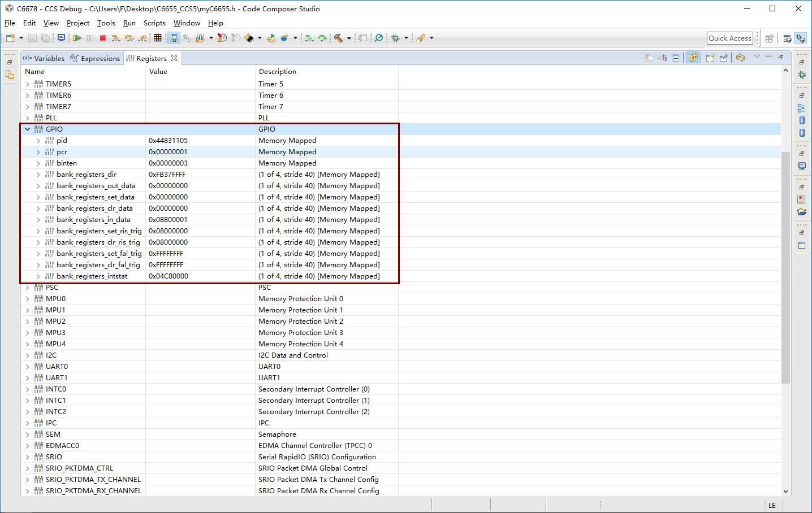Expand the UART0 register group
812x513 pixels.
(27, 367)
